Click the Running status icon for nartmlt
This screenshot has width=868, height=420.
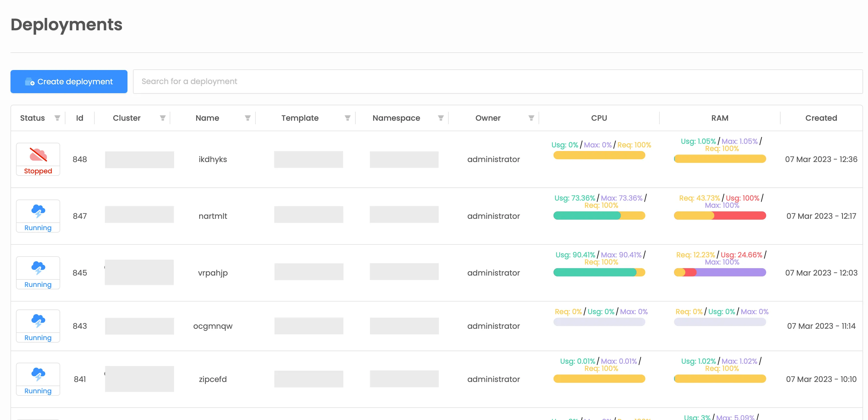(x=38, y=216)
